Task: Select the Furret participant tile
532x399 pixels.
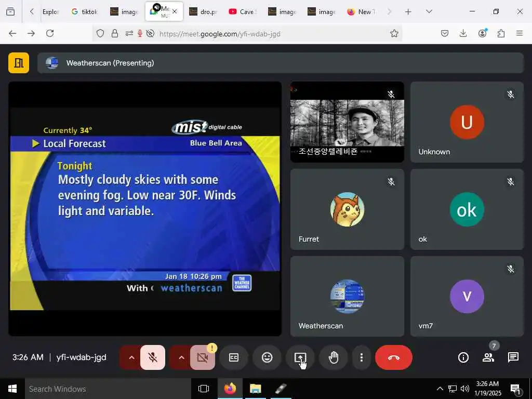Action: 347,209
